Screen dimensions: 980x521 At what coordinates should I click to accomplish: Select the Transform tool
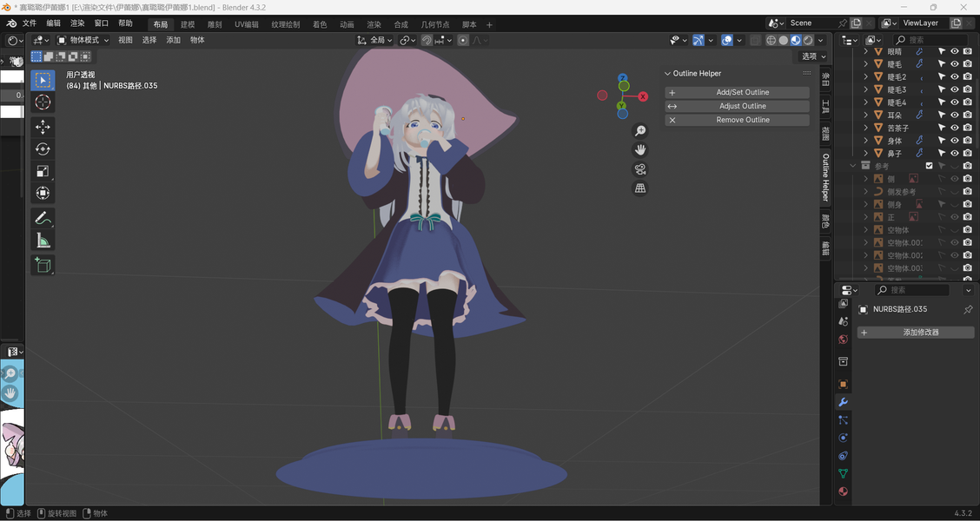43,193
